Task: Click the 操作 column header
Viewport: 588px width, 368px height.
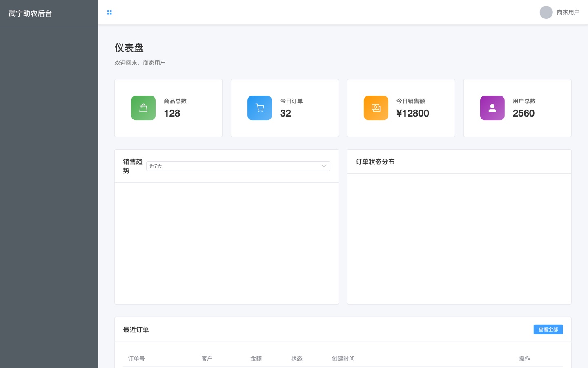Action: click(525, 359)
